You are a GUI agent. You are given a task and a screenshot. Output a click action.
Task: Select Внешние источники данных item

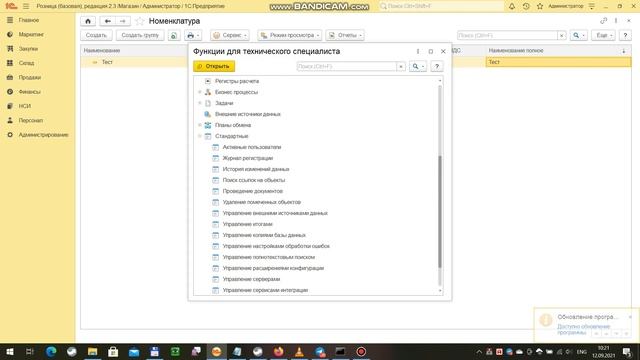248,114
